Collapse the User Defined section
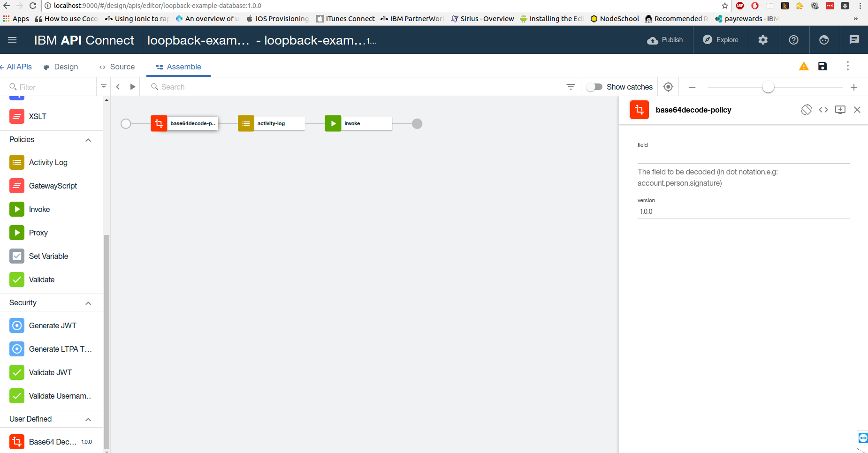Viewport: 868px width, 453px height. pyautogui.click(x=88, y=419)
